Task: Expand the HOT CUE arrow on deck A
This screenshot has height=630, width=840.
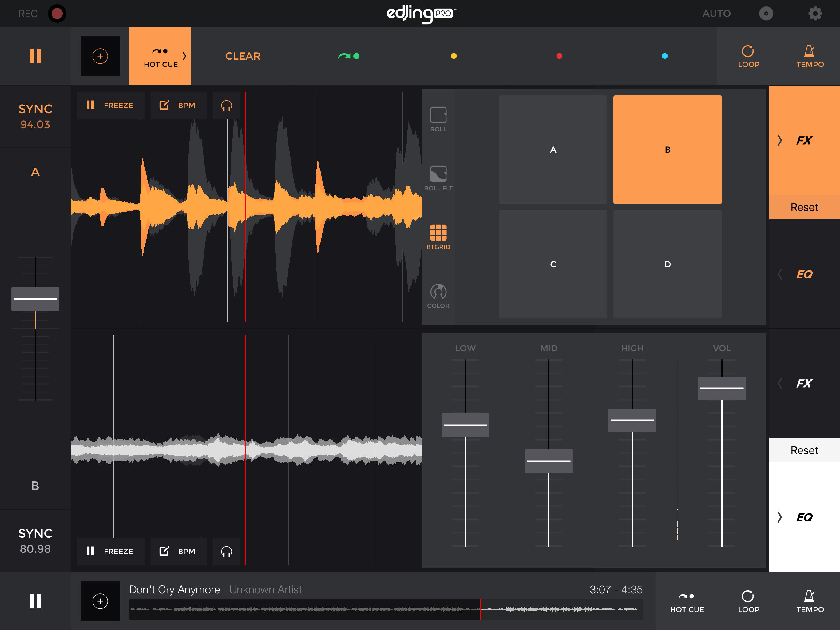Action: point(184,56)
